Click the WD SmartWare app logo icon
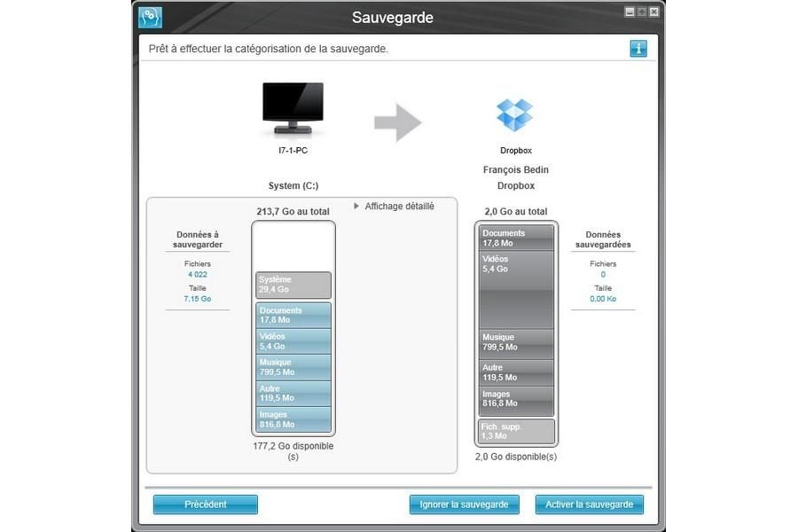Image resolution: width=798 pixels, height=532 pixels. [x=151, y=17]
